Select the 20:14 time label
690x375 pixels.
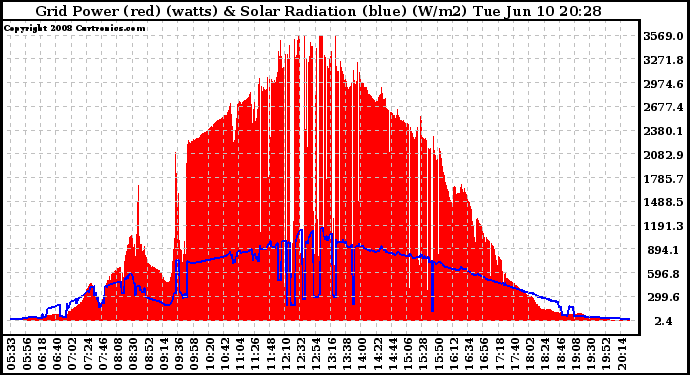622,354
